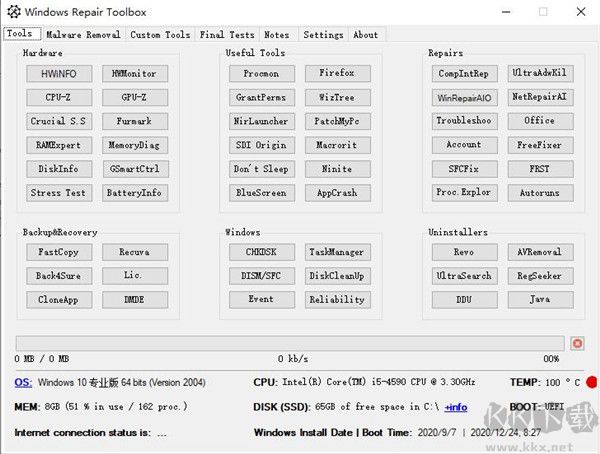Open the Custom Tools tab

pyautogui.click(x=160, y=34)
